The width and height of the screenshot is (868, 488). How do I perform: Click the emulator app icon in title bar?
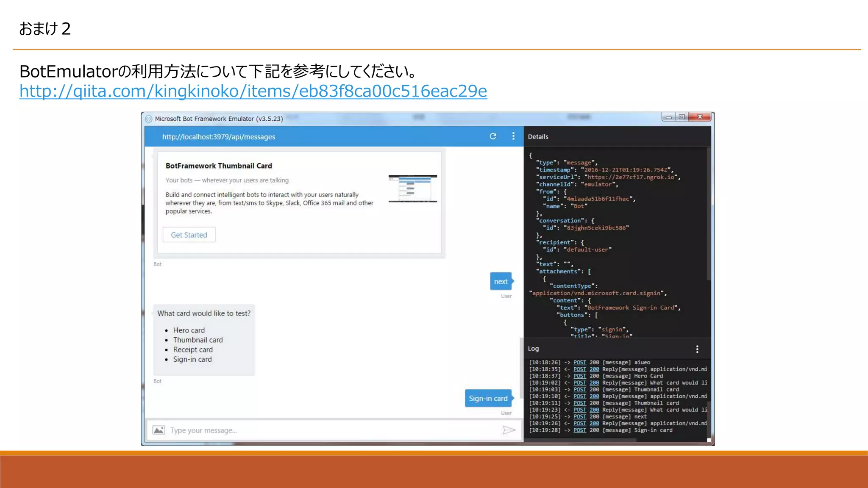coord(149,119)
